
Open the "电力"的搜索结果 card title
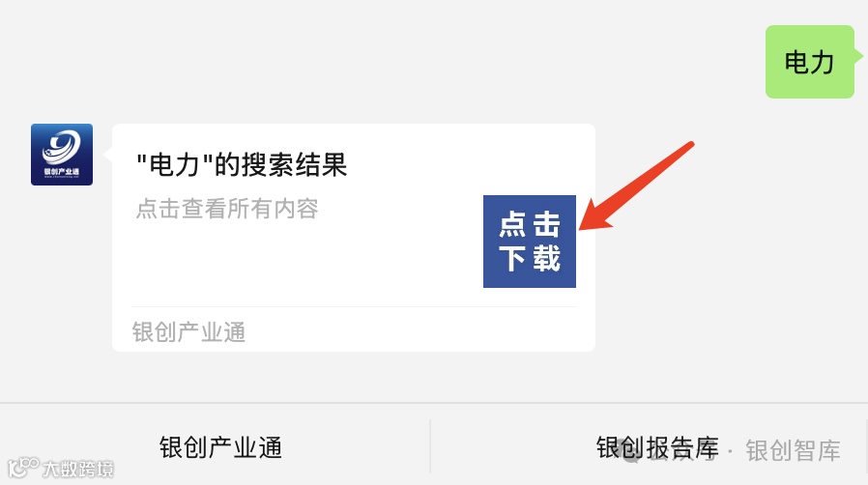242,165
